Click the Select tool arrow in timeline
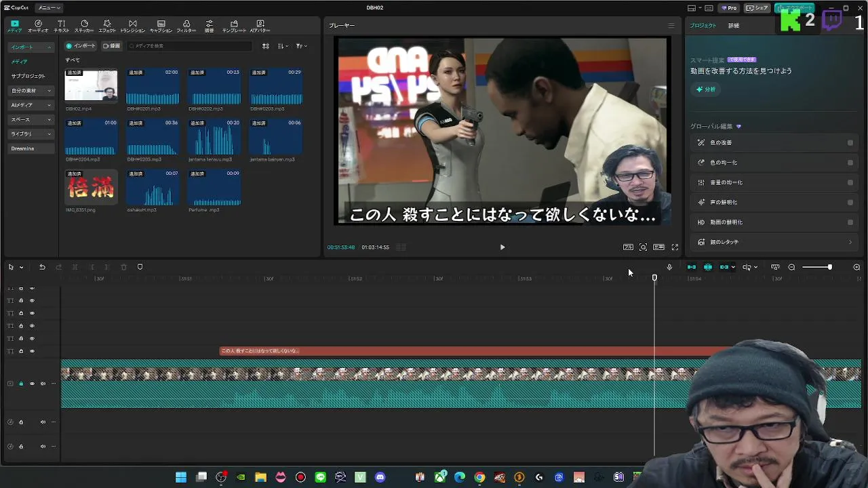Image resolution: width=868 pixels, height=488 pixels. pyautogui.click(x=11, y=267)
